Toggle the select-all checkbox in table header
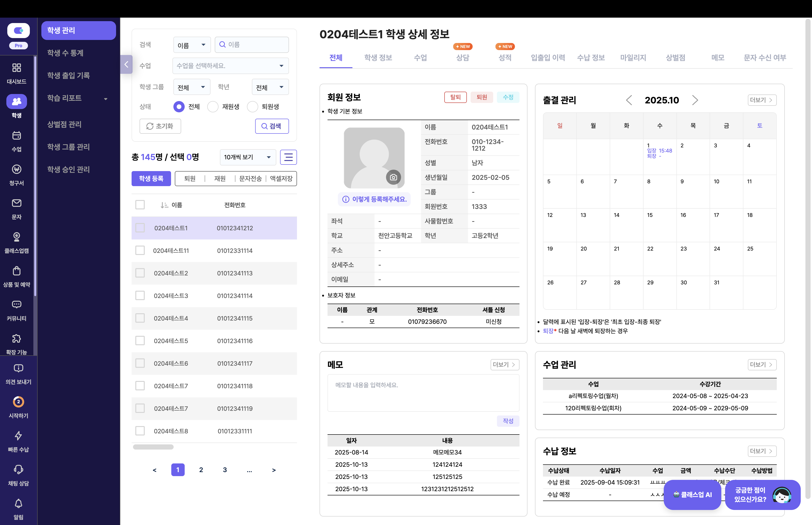 coord(140,205)
